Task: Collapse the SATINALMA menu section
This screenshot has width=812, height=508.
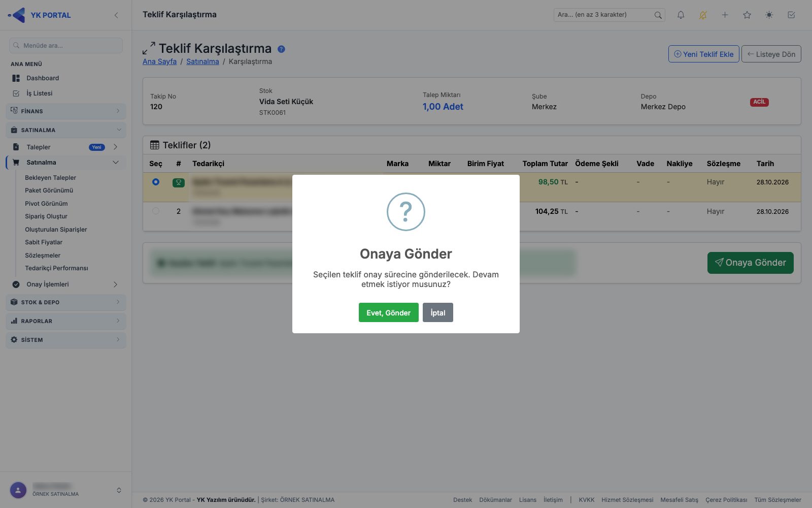Action: [66, 130]
